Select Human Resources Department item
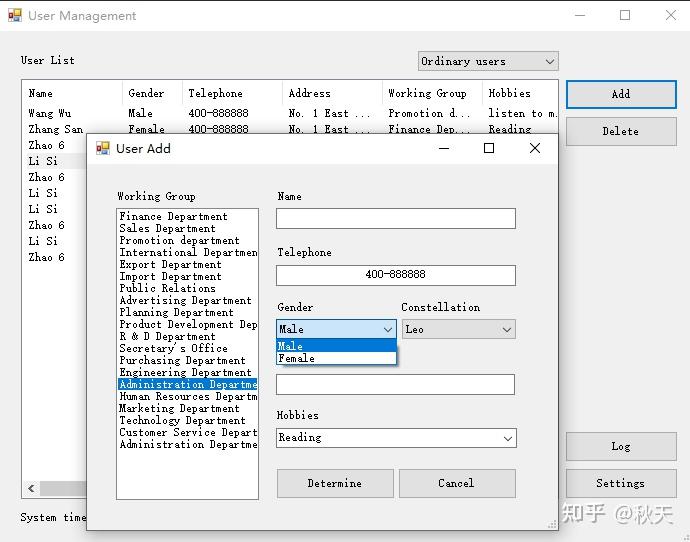The height and width of the screenshot is (542, 690). (187, 396)
